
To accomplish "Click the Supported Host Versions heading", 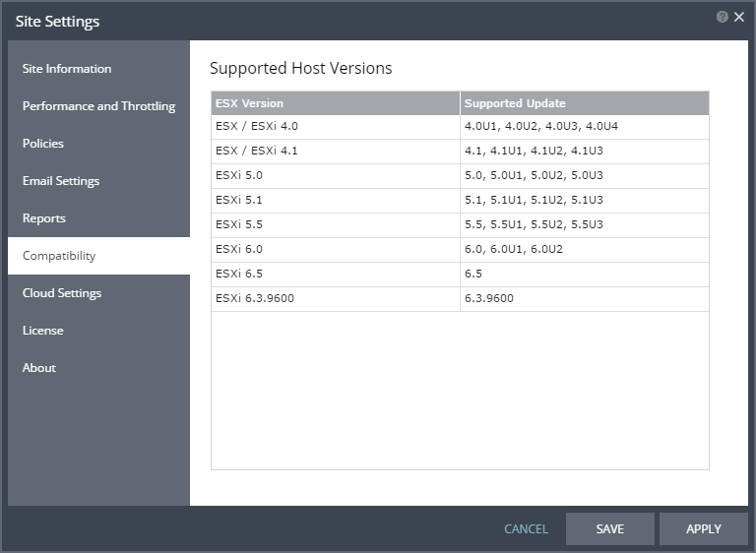I will 301,68.
